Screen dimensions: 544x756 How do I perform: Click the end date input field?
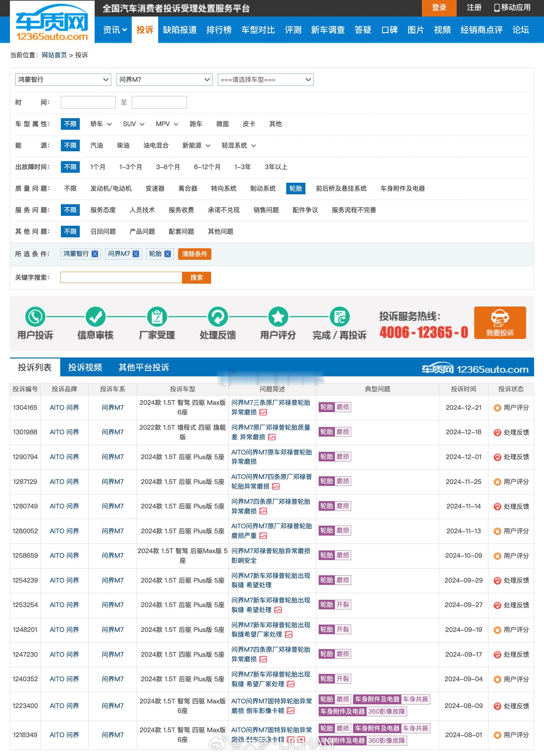(159, 102)
